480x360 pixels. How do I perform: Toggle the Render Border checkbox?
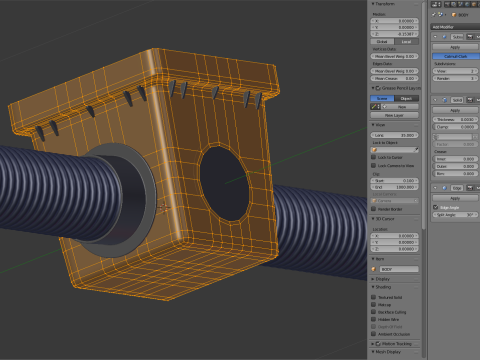coord(374,209)
